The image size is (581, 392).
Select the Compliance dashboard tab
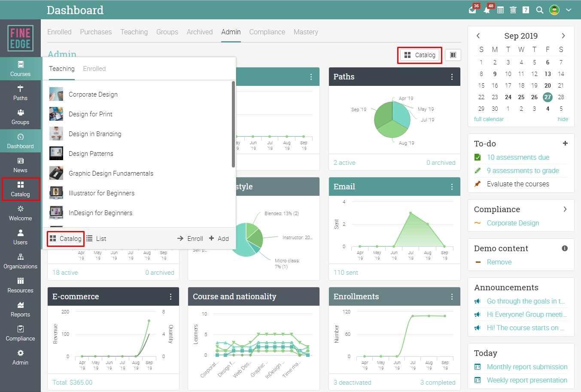tap(267, 32)
